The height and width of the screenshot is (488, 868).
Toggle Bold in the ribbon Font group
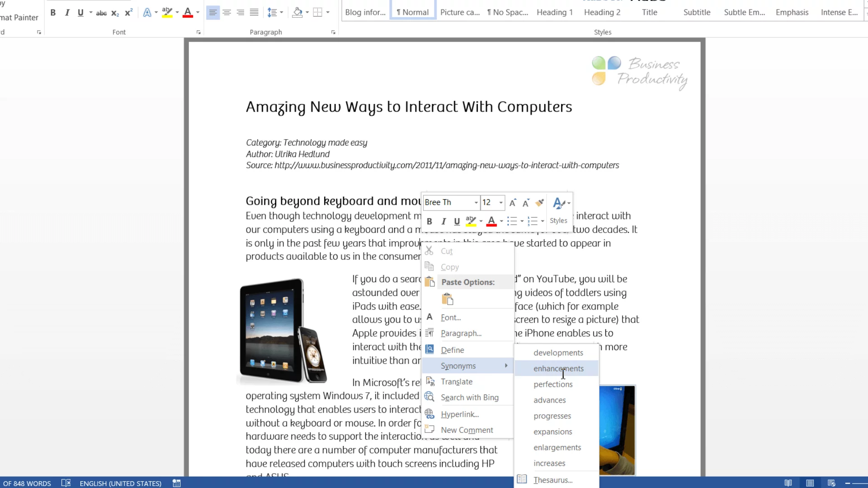point(53,13)
